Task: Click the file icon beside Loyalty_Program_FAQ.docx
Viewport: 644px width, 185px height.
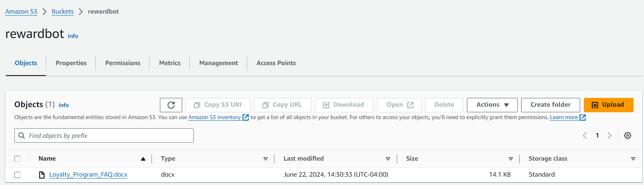Action: [42, 175]
